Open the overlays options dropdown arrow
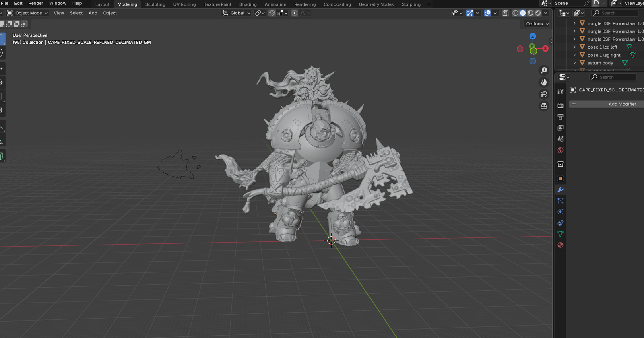This screenshot has height=338, width=644. coord(495,13)
